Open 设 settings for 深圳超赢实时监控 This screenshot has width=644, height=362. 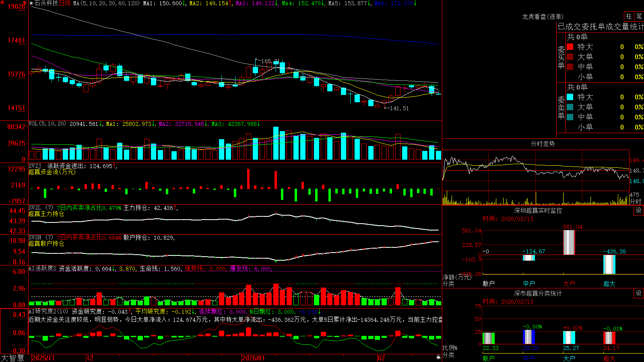click(x=639, y=210)
